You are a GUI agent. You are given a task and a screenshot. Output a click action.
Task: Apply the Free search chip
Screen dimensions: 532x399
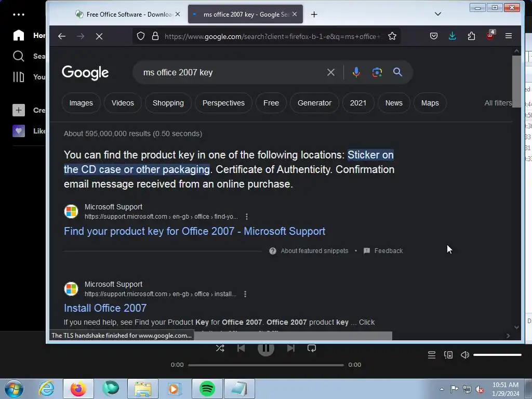271,103
